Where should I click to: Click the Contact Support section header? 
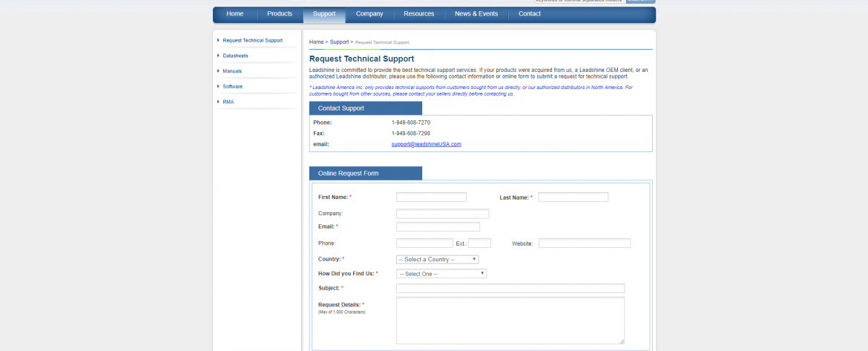pos(365,108)
